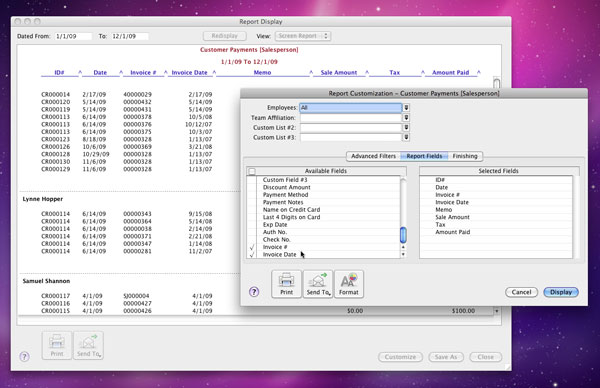Click the sort arrow next to Date column
This screenshot has width=600, height=388.
pyautogui.click(x=121, y=72)
